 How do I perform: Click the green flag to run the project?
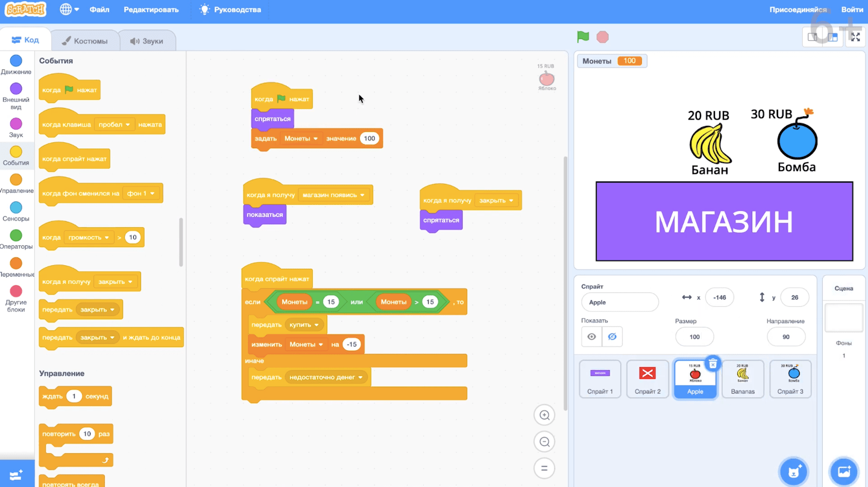click(583, 37)
